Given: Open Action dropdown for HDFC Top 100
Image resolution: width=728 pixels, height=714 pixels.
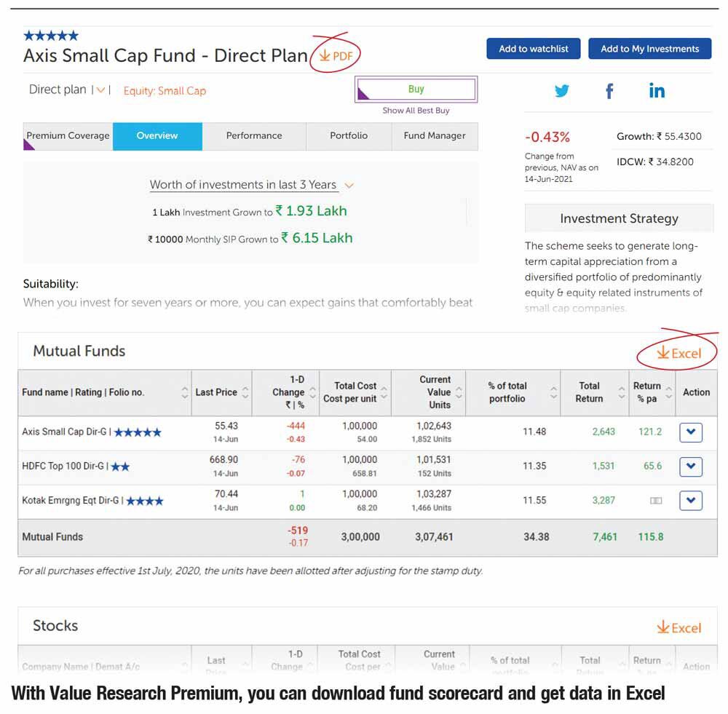Looking at the screenshot, I should click(690, 467).
